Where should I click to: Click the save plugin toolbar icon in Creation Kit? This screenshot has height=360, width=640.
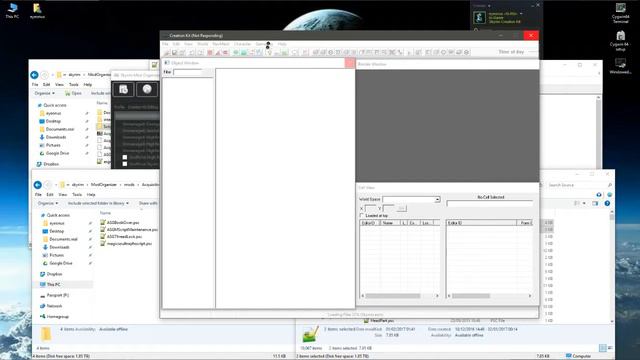[x=175, y=52]
